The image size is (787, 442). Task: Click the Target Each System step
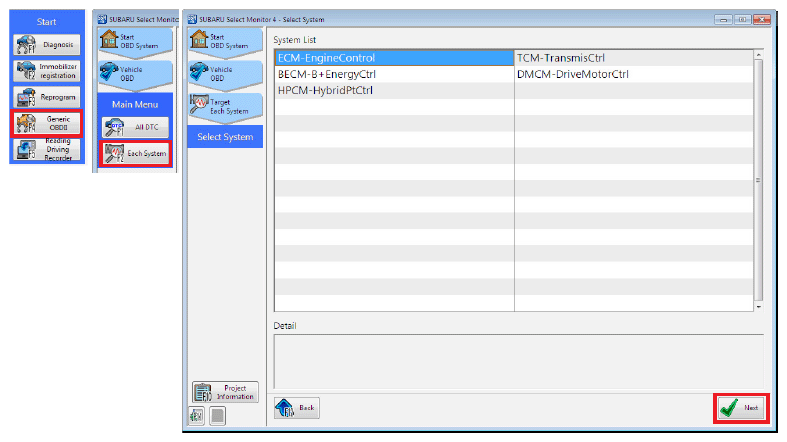224,107
